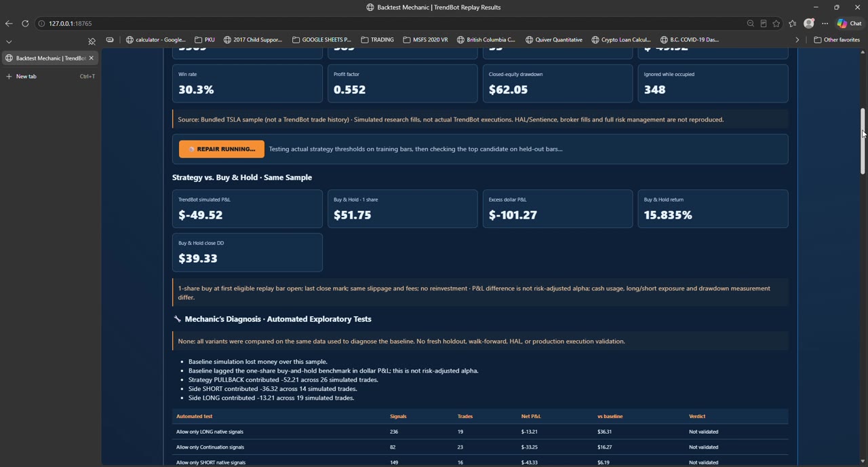Click the Automated test column header

pyautogui.click(x=194, y=416)
